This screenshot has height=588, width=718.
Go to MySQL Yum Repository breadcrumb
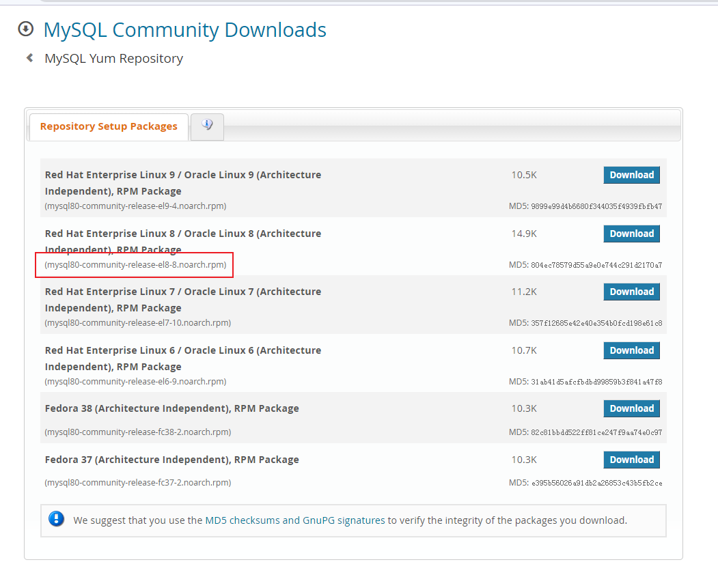tap(113, 58)
